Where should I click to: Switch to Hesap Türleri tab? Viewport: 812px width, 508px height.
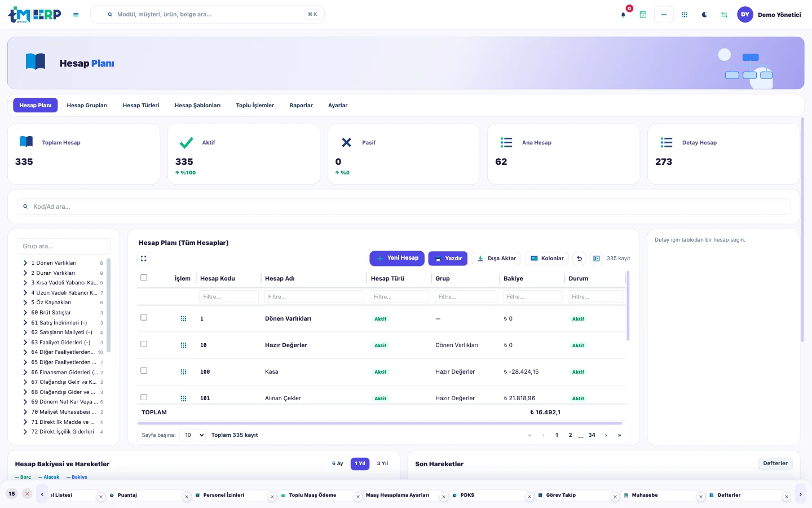(141, 106)
